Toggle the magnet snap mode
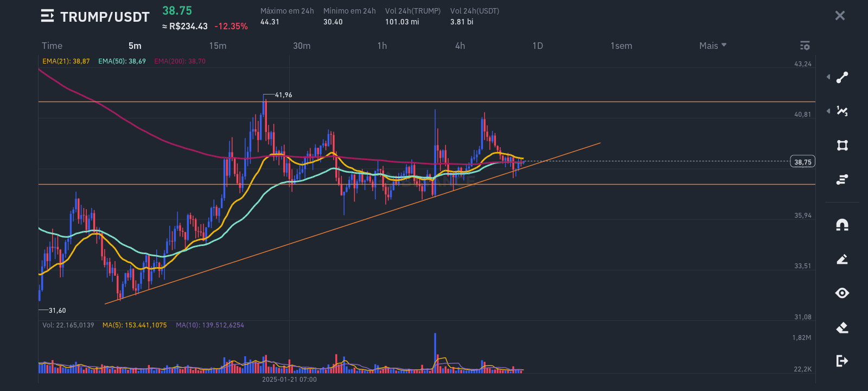This screenshot has height=391, width=868. click(x=842, y=225)
